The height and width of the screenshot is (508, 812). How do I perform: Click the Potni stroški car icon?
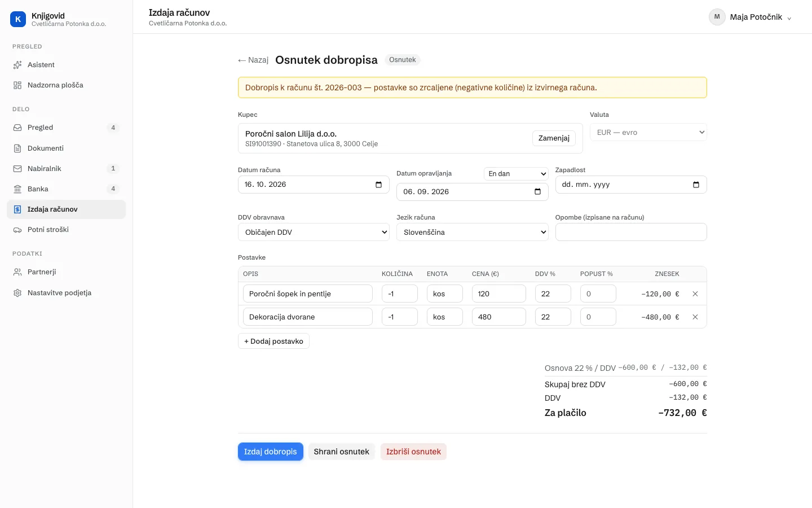(17, 230)
